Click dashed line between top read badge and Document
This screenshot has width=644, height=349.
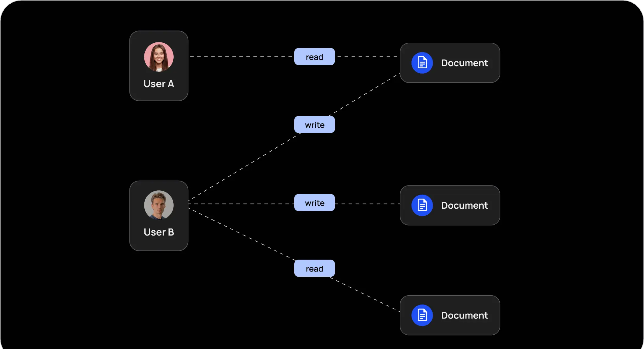[x=367, y=57]
